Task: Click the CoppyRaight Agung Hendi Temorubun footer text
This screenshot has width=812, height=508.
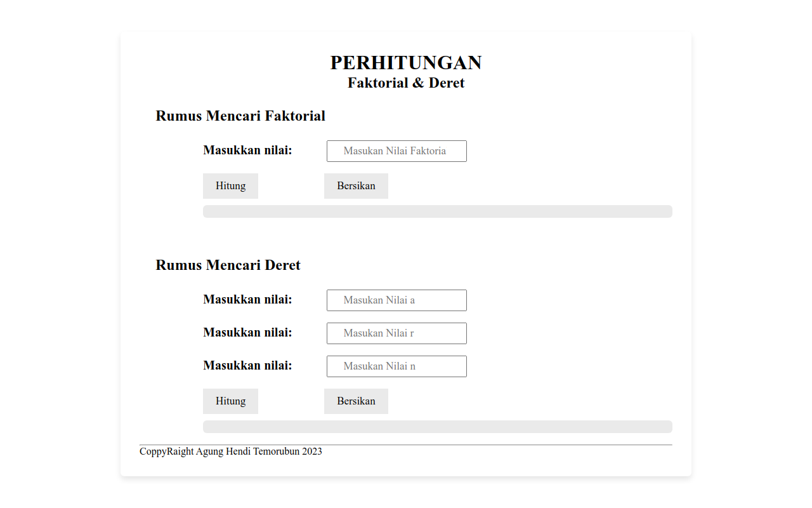Action: click(x=231, y=451)
